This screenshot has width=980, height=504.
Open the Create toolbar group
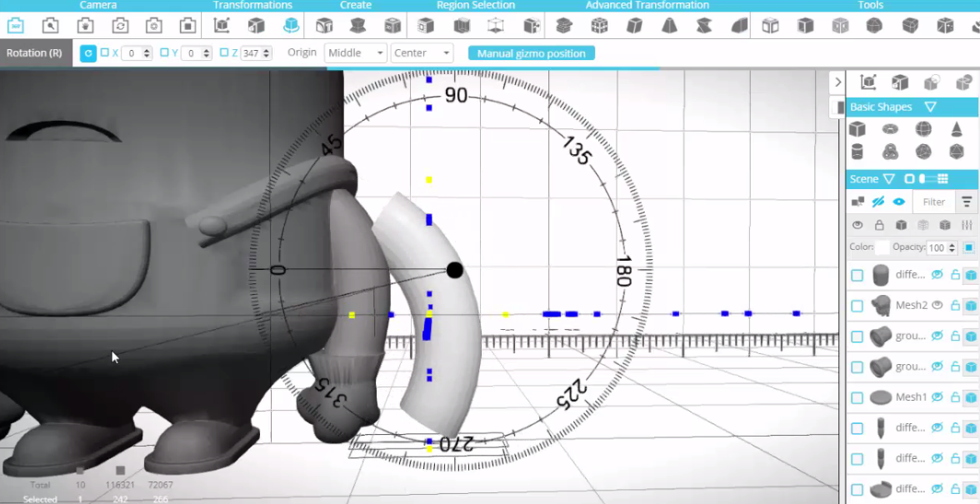click(x=356, y=5)
